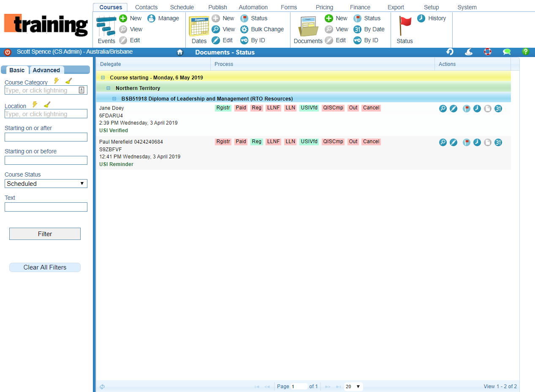Open History from the ribbon
Image resolution: width=535 pixels, height=392 pixels.
(432, 18)
